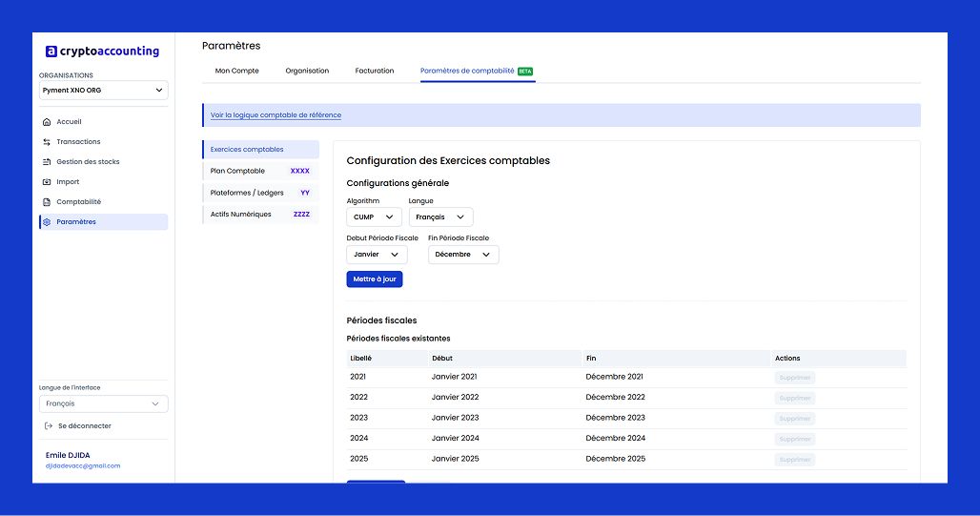Click the djidadevacc@gmail.com email link

(x=83, y=466)
